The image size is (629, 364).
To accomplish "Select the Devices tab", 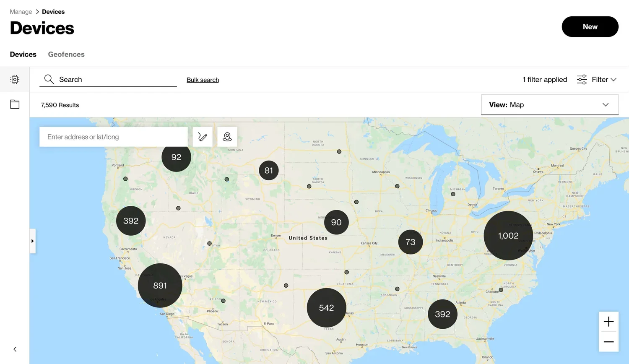I will click(x=23, y=54).
